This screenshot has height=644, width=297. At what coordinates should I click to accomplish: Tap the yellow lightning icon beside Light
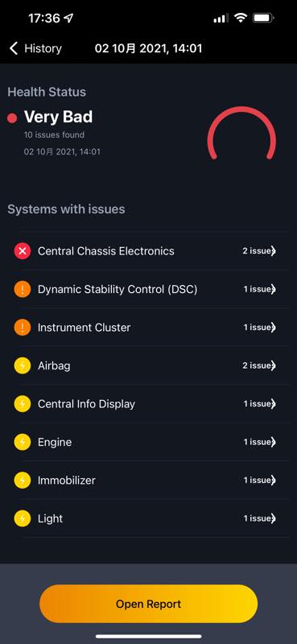23,518
